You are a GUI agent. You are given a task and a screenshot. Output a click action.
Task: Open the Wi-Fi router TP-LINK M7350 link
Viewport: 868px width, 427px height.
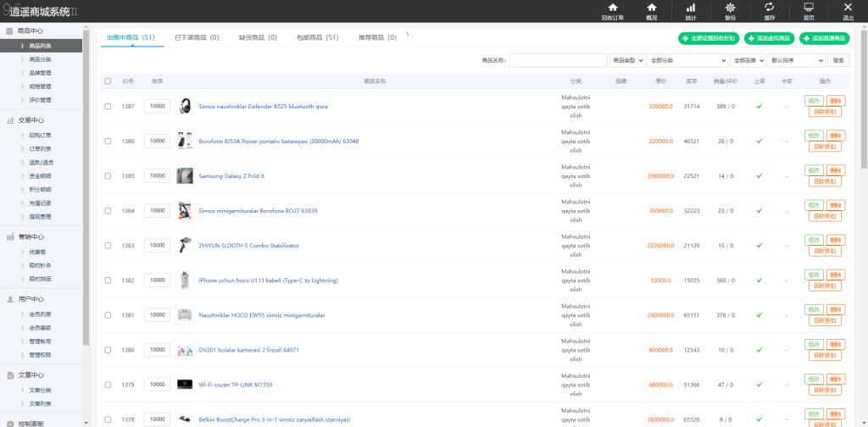click(x=236, y=385)
